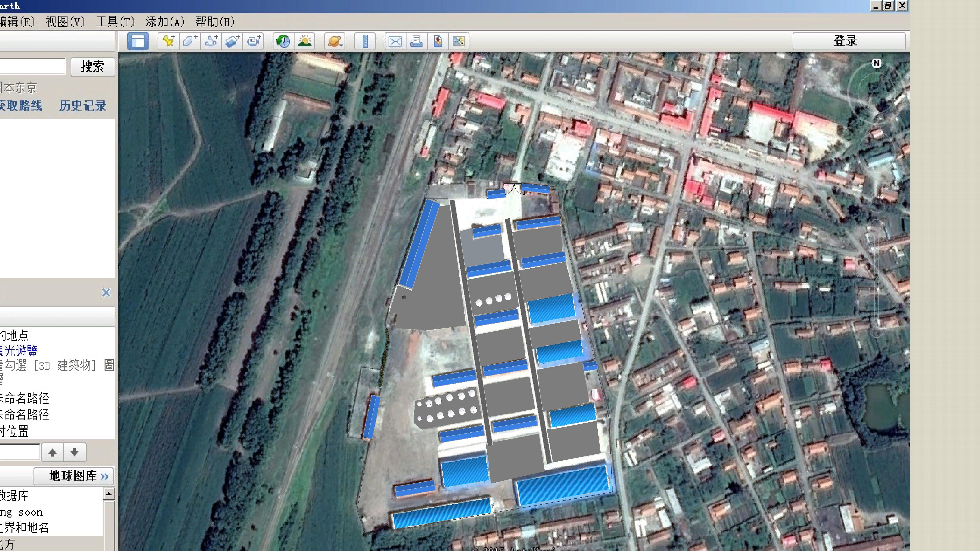Screen dimensions: 980x551
Task: Add a placemark with pushpin icon
Action: pyautogui.click(x=168, y=41)
